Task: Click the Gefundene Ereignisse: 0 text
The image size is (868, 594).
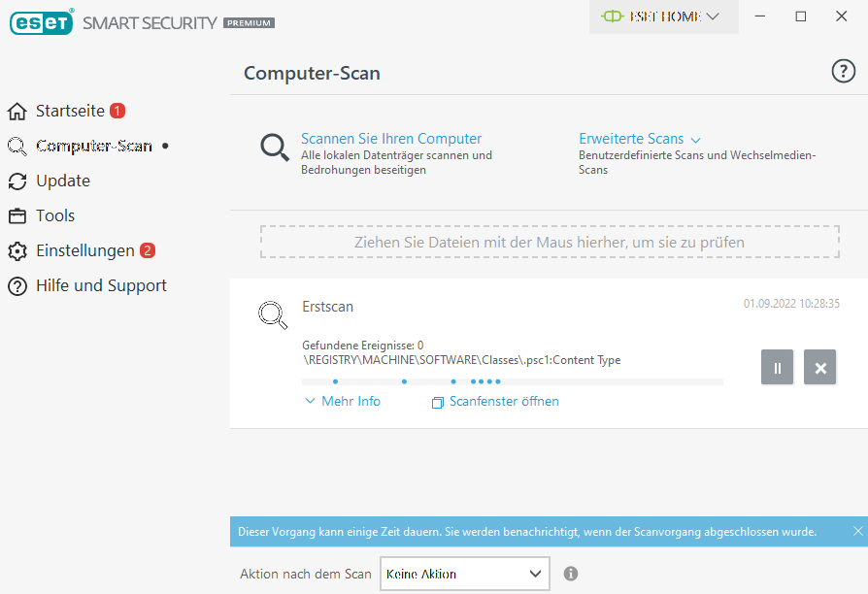Action: tap(362, 346)
